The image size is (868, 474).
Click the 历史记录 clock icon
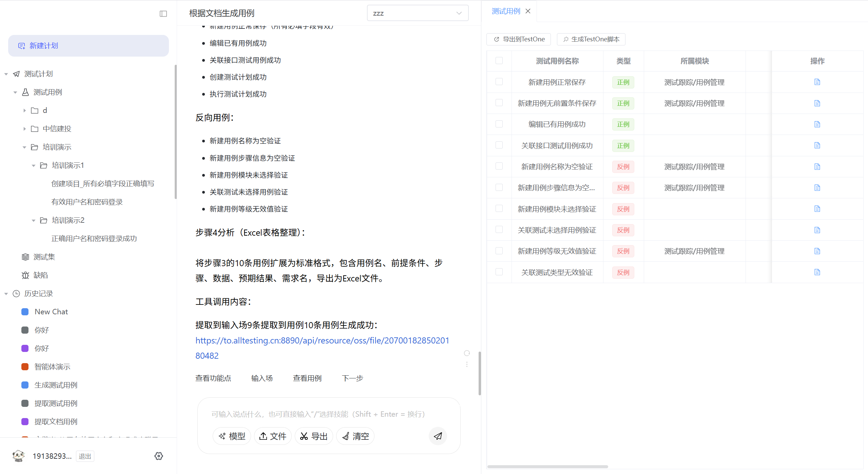pyautogui.click(x=16, y=294)
